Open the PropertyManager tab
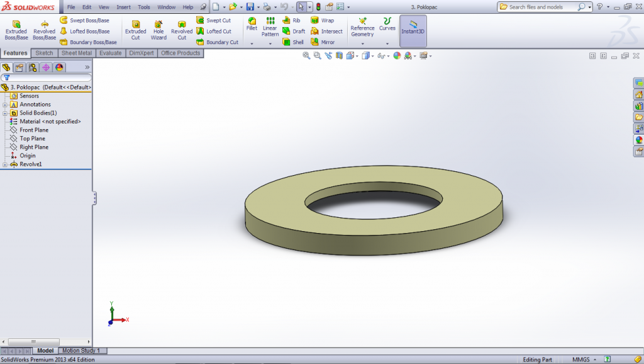The height and width of the screenshot is (364, 644). tap(19, 67)
